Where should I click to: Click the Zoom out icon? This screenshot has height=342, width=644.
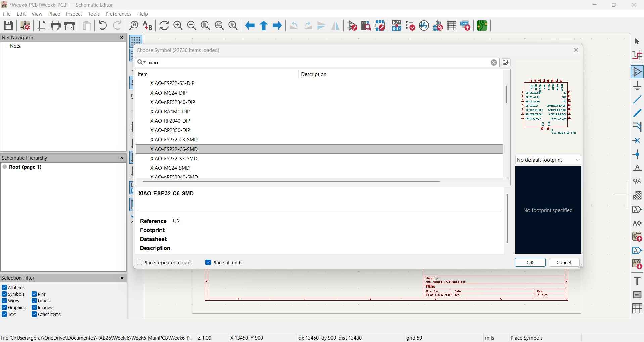pyautogui.click(x=192, y=26)
